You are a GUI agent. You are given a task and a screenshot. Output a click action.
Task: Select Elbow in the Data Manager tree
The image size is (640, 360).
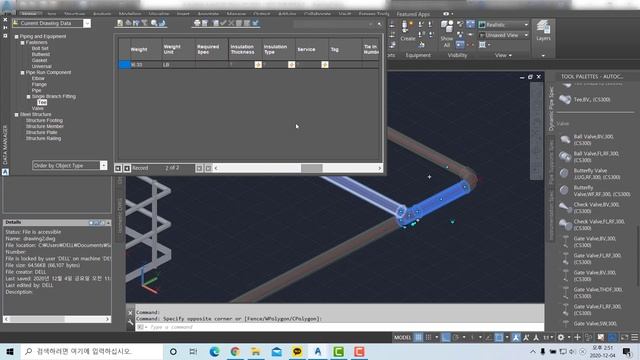[x=38, y=78]
